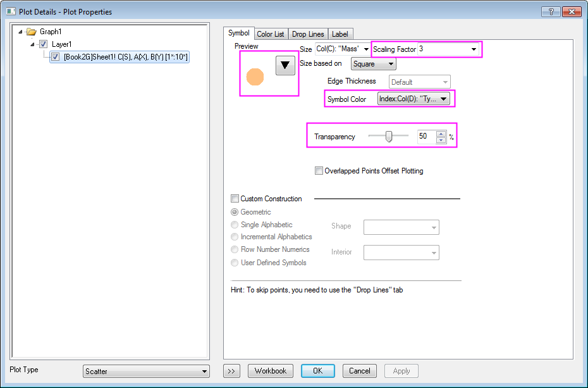Viewport: 588px width, 388px height.
Task: Enable Overlapped Points Offset Plotting
Action: [x=319, y=171]
